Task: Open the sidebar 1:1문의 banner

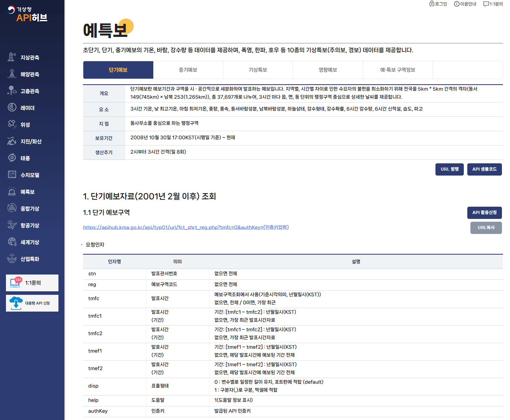Action: (32, 283)
